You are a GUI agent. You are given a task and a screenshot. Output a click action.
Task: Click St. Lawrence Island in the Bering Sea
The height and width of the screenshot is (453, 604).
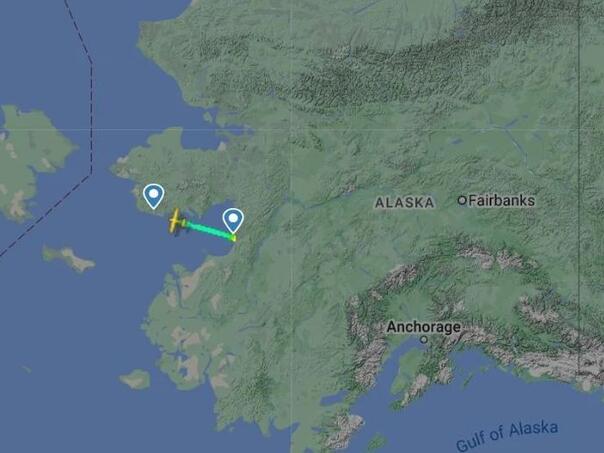[x=69, y=258]
